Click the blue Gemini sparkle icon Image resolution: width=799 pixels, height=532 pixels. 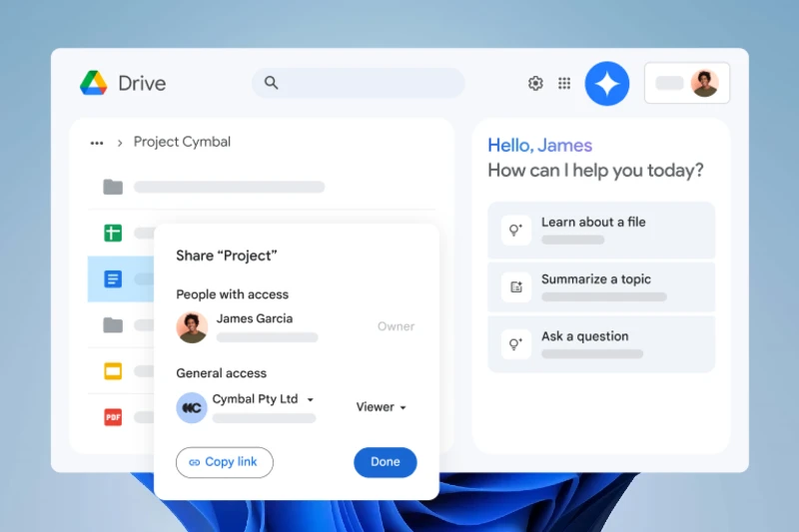pos(607,84)
